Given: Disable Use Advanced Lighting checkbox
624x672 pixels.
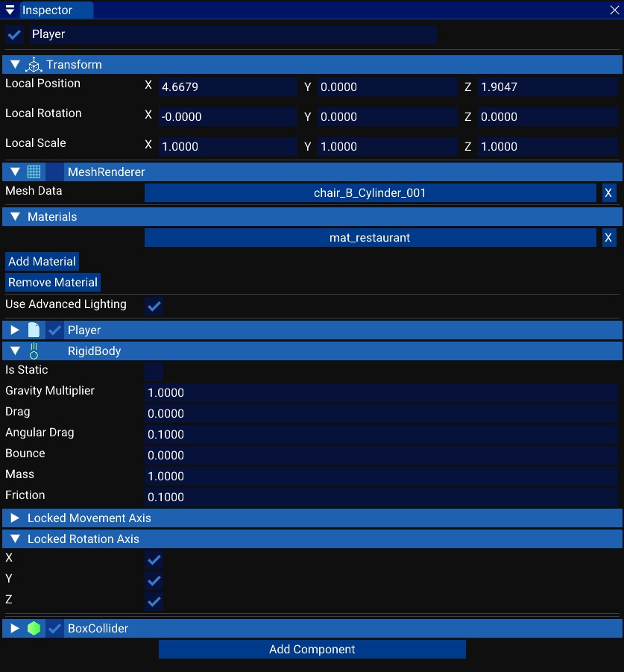Looking at the screenshot, I should (x=154, y=306).
